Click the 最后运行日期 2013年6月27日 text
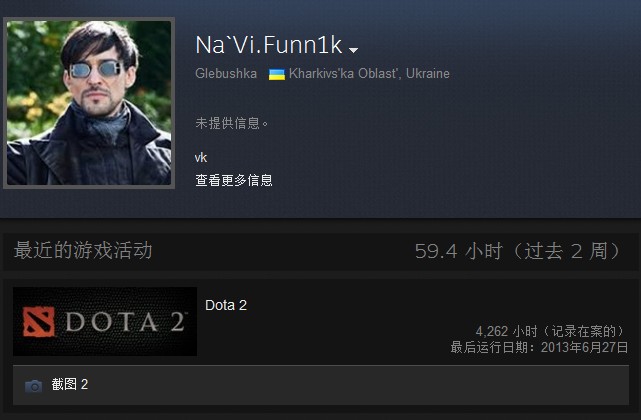Viewport: 641px width, 420px height. coord(539,347)
